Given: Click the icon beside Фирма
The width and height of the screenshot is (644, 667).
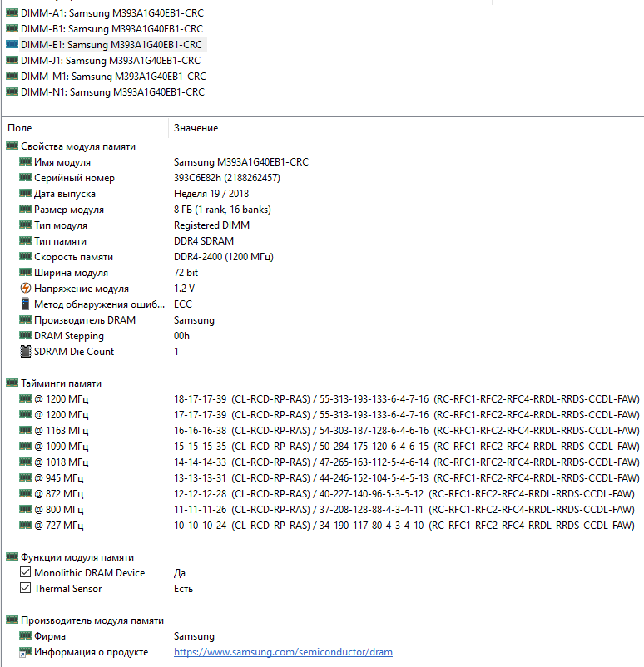Looking at the screenshot, I should point(26,635).
